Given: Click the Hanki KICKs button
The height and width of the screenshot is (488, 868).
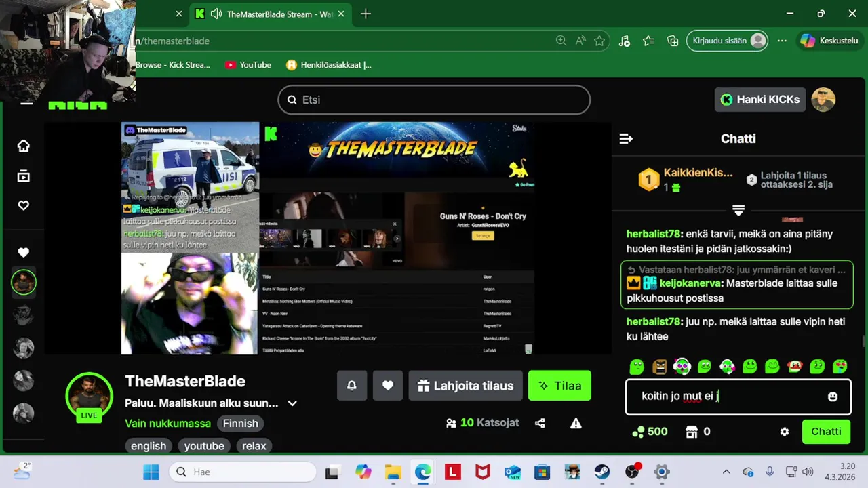Looking at the screenshot, I should (760, 100).
